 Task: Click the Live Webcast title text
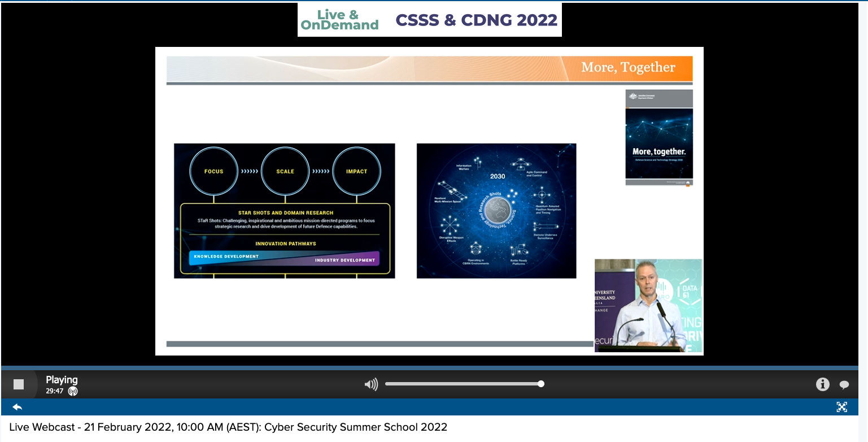pyautogui.click(x=228, y=427)
